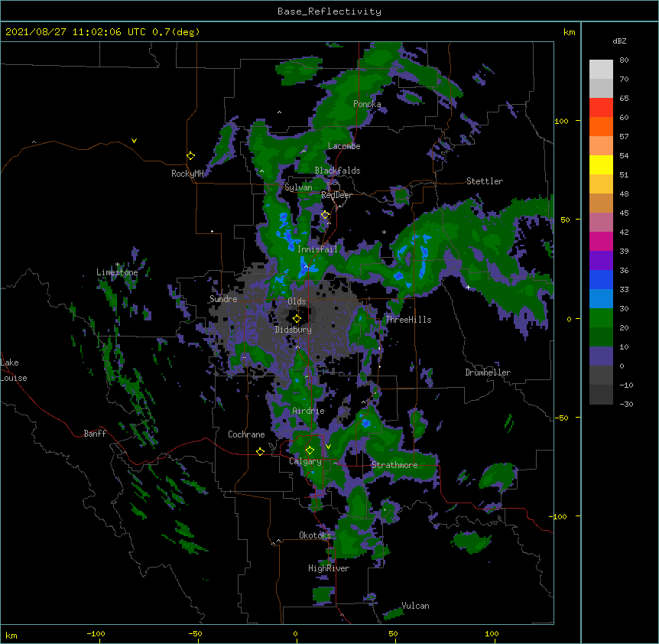Choose the dark green 10-20 dBZ swatch
659x644 pixels.
(601, 337)
